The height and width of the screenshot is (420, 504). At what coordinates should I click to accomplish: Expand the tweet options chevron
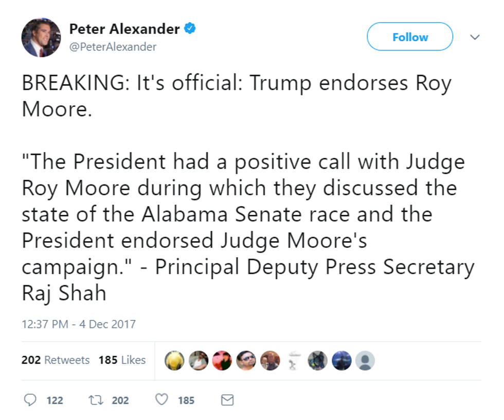click(x=475, y=37)
